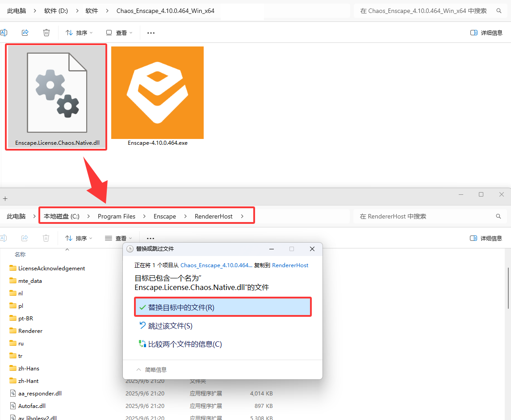The width and height of the screenshot is (511, 420).
Task: Click the delete trash icon in upper toolbar
Action: (x=46, y=33)
